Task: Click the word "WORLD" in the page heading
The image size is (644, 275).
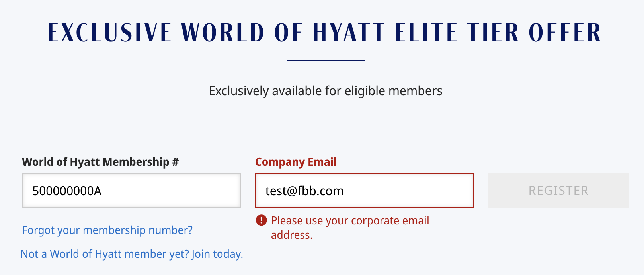Action: click(x=223, y=33)
